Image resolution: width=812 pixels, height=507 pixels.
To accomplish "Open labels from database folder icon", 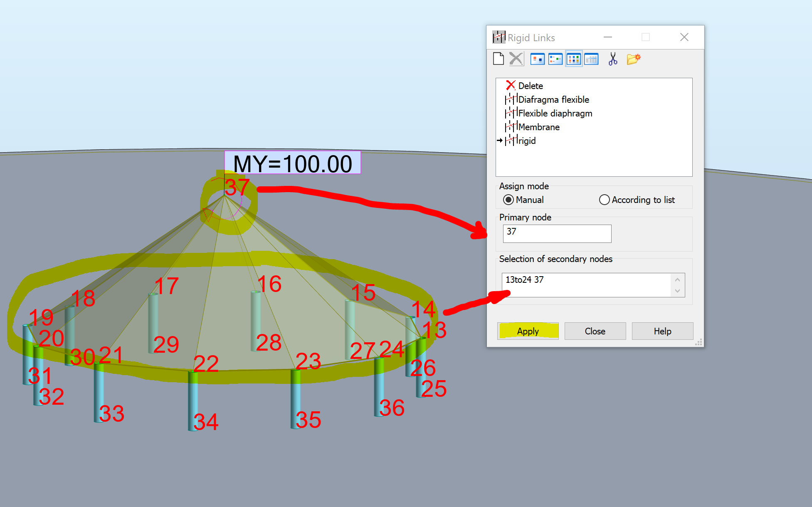I will (633, 59).
